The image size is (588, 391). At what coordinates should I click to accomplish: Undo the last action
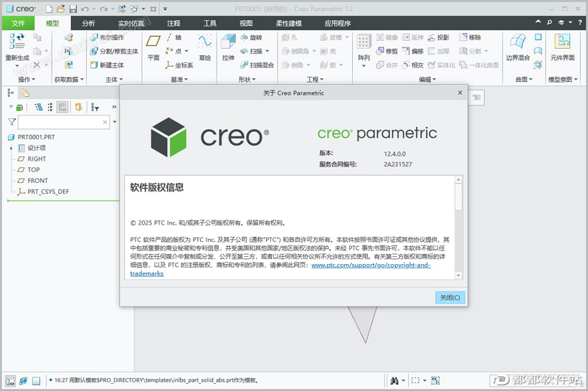tap(85, 9)
